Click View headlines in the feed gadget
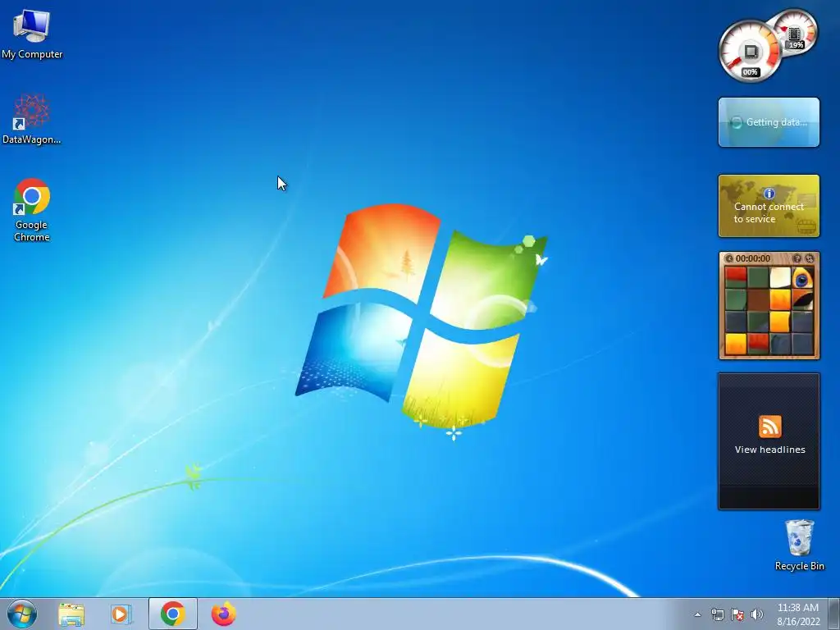This screenshot has width=840, height=630. [x=769, y=450]
